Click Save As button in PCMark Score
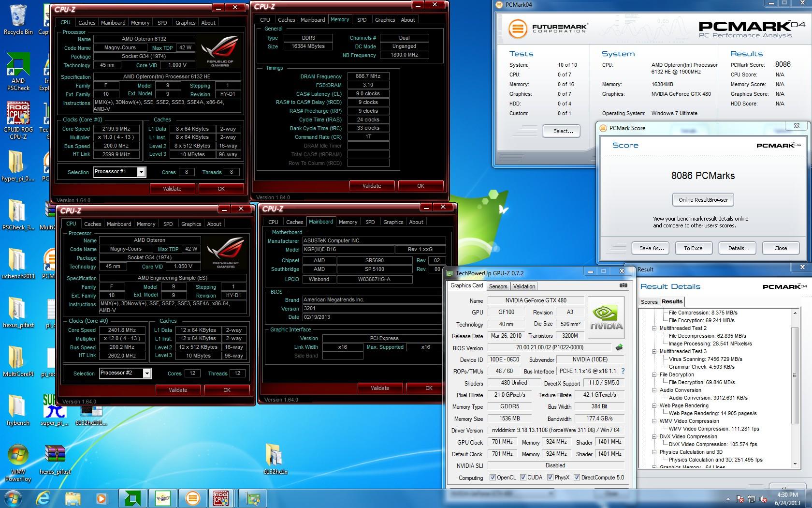 click(x=651, y=248)
